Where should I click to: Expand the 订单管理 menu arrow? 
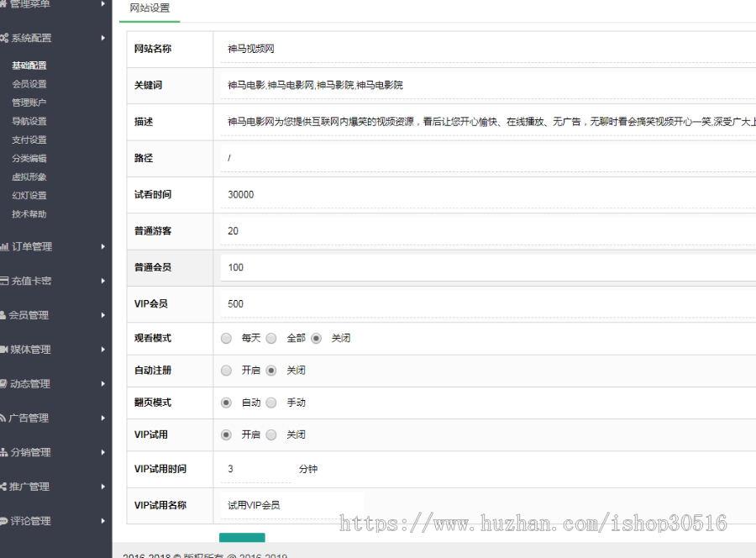click(x=102, y=247)
